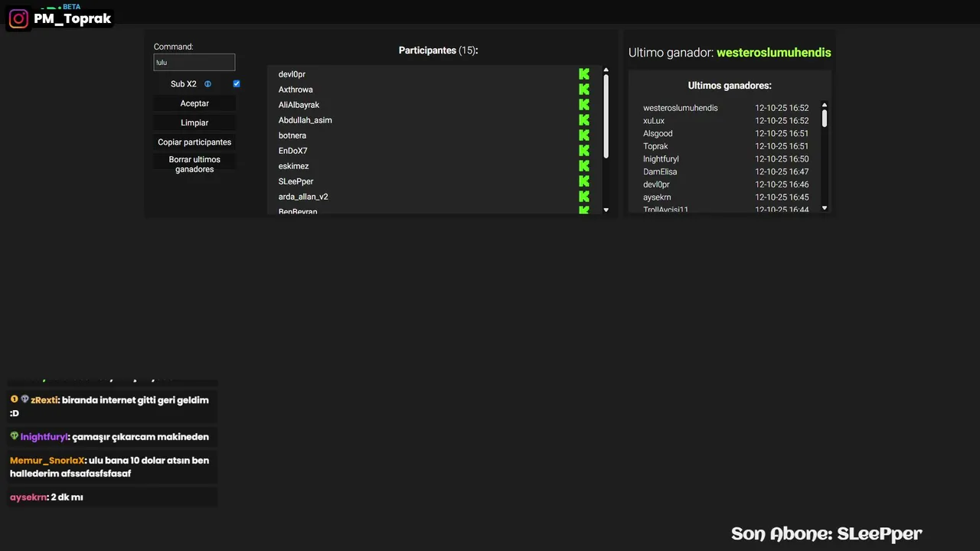980x551 pixels.
Task: Click up arrow of participants scrollbar
Action: (606, 70)
